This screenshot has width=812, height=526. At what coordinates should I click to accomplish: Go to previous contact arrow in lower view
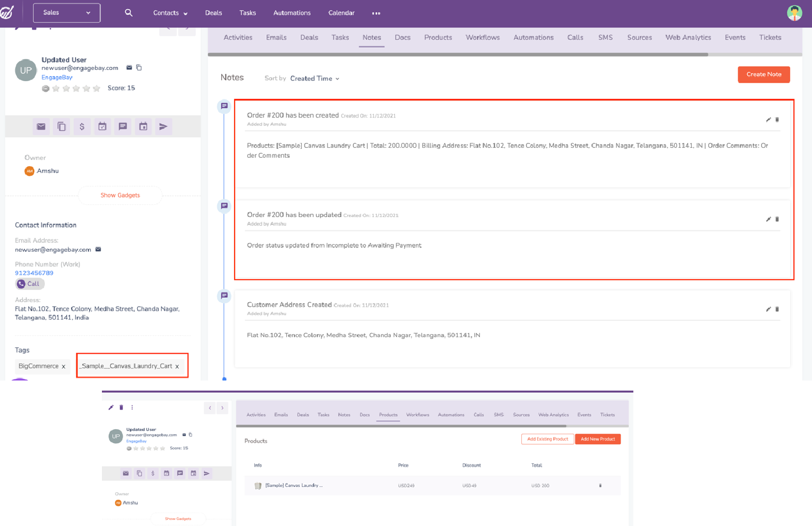click(x=210, y=408)
